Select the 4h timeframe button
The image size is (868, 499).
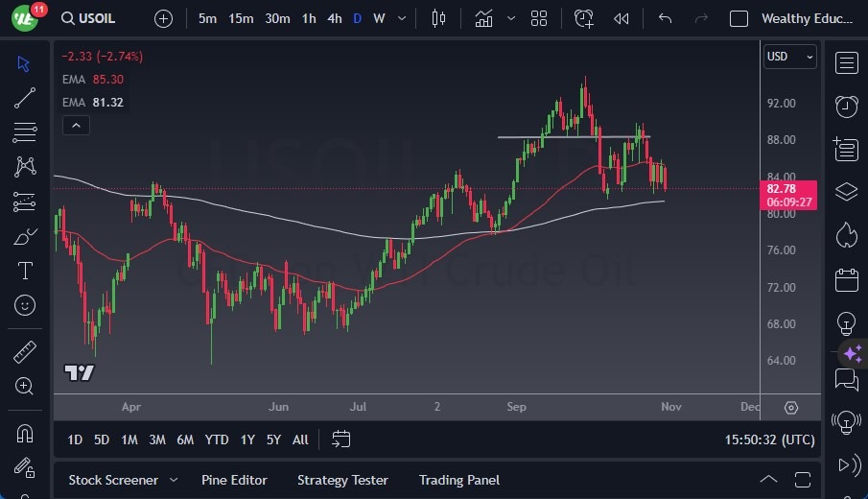click(334, 18)
